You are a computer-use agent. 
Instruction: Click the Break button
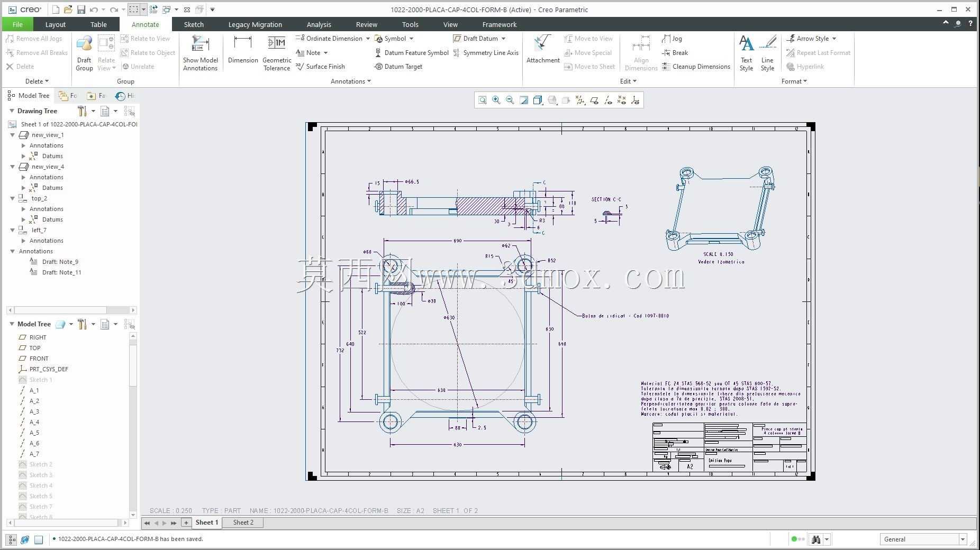tap(675, 53)
